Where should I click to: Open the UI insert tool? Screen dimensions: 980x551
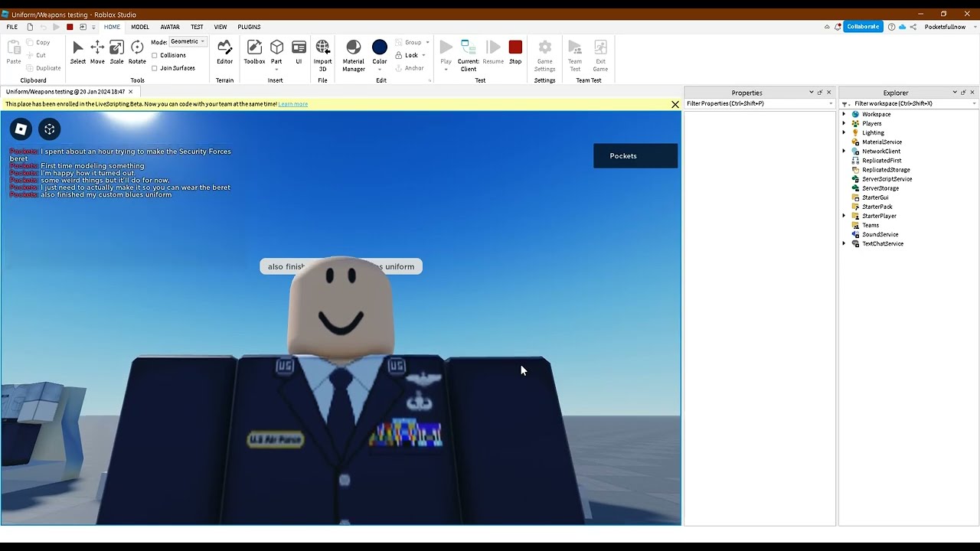click(299, 52)
